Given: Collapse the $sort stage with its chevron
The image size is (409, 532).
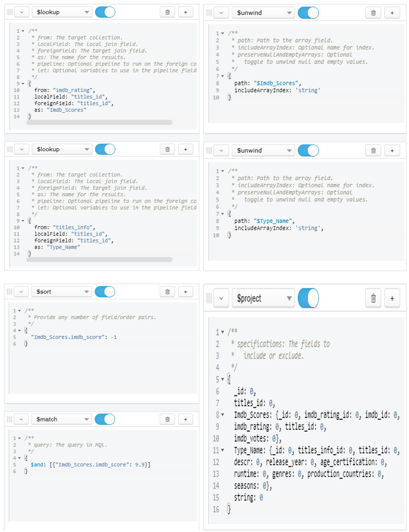Looking at the screenshot, I should point(21,292).
